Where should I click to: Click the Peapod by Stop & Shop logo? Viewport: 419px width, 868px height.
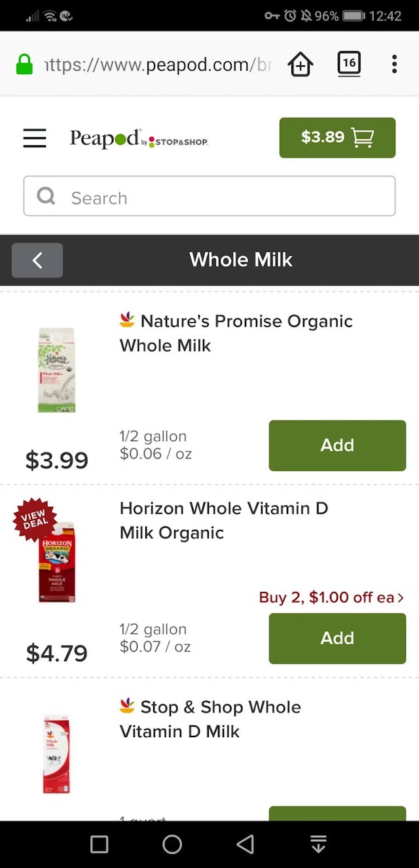click(x=137, y=139)
